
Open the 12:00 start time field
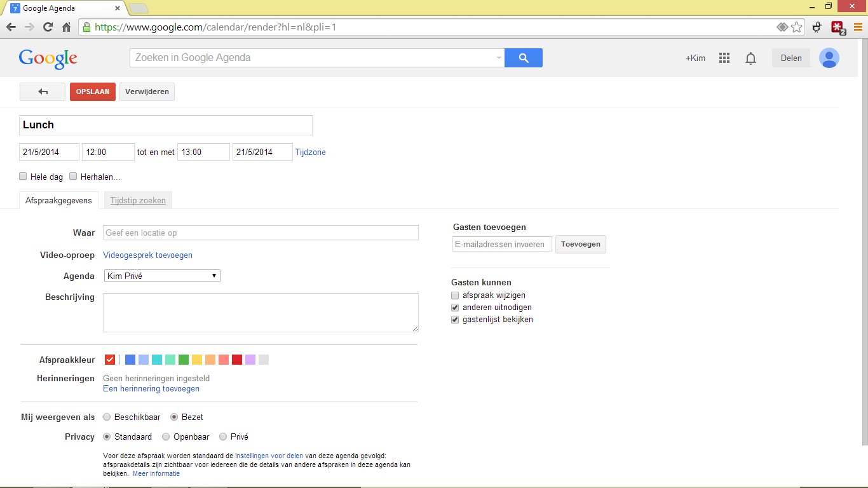click(x=108, y=152)
